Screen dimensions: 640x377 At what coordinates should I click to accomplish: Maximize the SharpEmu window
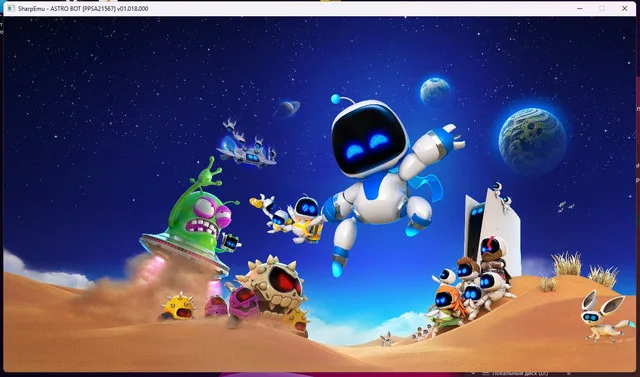click(x=602, y=9)
